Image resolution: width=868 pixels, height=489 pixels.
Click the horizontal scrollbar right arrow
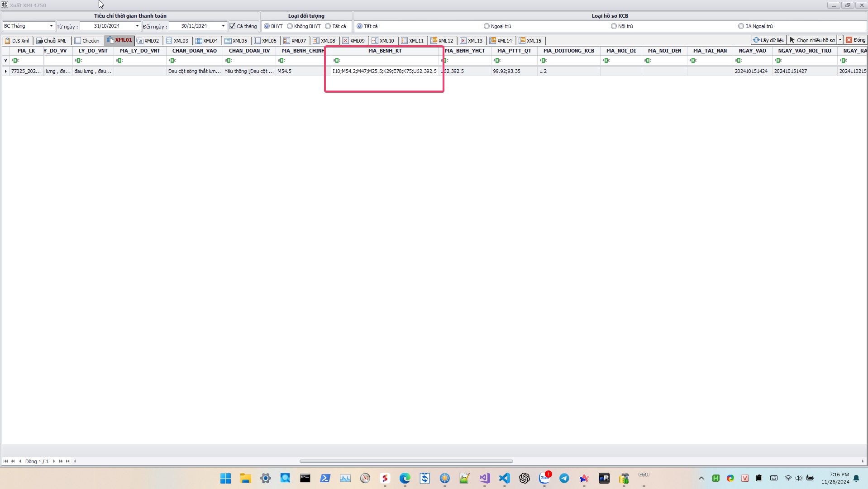click(x=863, y=461)
